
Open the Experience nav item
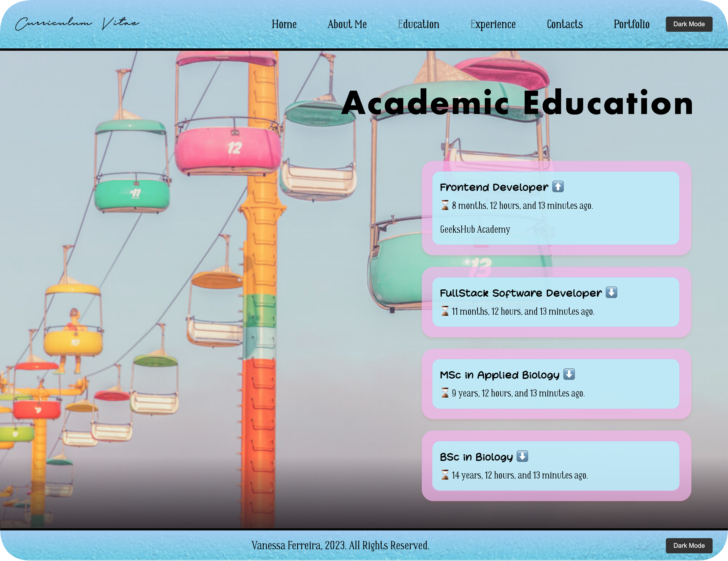(493, 24)
